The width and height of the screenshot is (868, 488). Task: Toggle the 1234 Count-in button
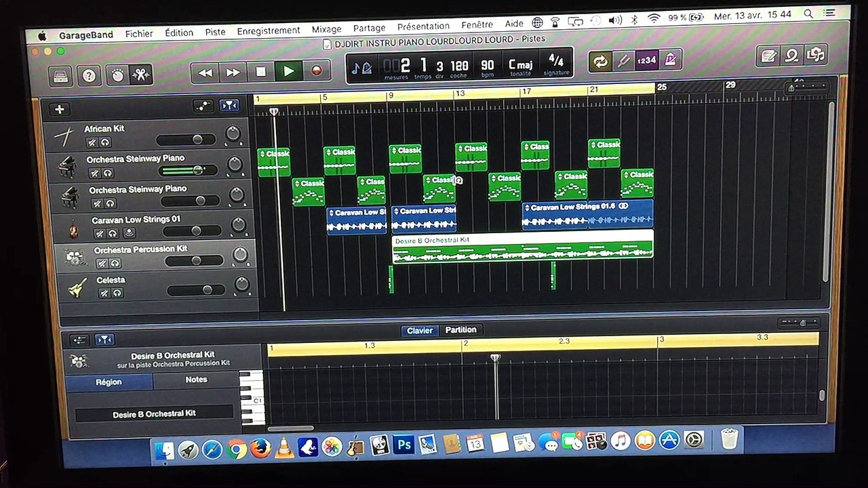pos(646,60)
